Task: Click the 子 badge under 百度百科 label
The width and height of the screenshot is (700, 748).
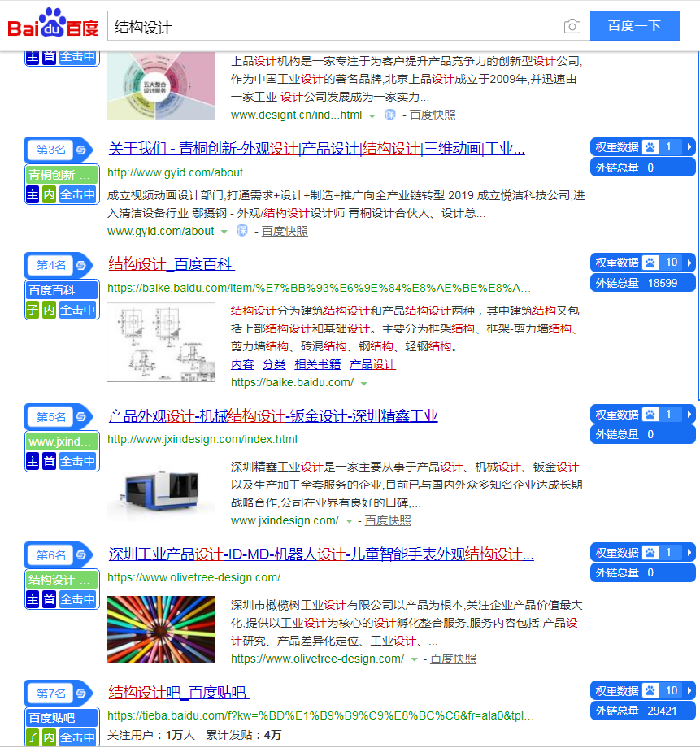Action: pos(33,310)
